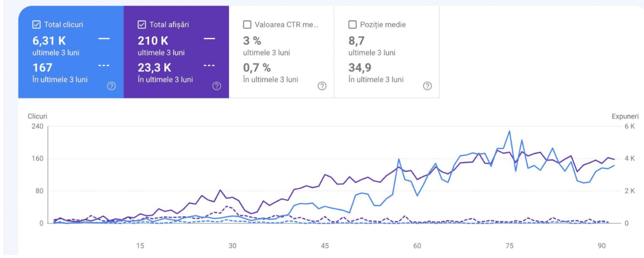Click the day 75 x-axis marker
The width and height of the screenshot is (644, 258).
coord(510,246)
